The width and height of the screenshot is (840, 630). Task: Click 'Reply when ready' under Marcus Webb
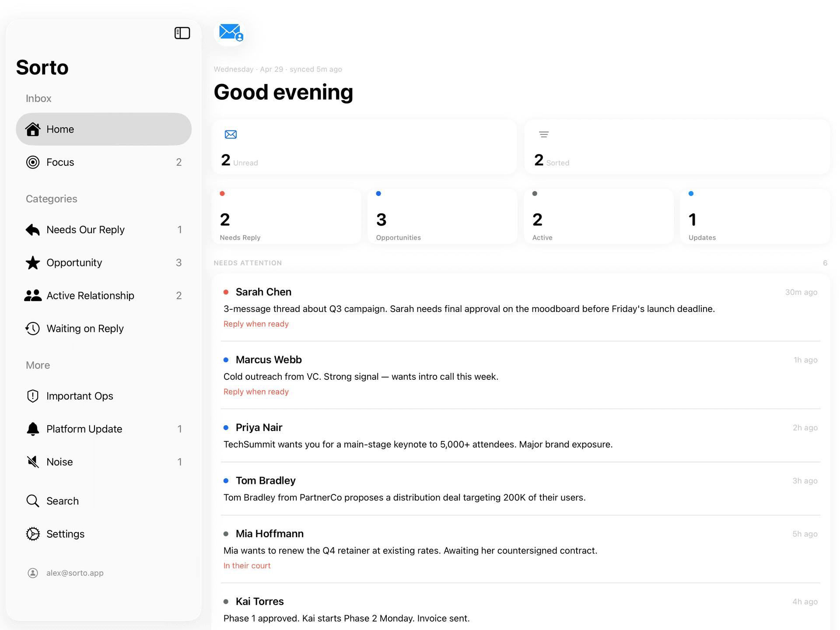[x=256, y=392]
